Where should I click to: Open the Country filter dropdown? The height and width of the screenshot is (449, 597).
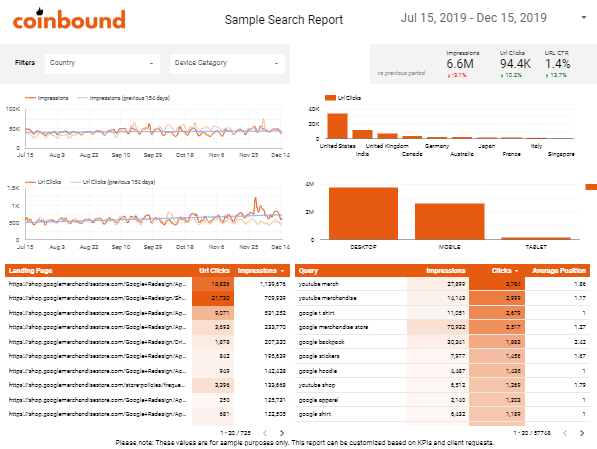[x=102, y=63]
